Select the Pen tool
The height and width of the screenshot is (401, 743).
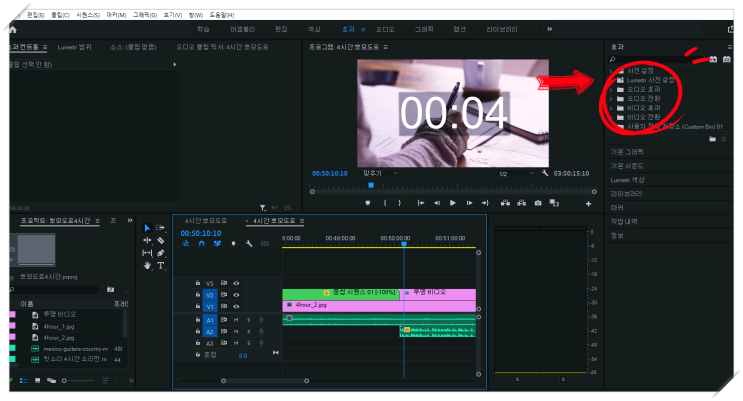tap(161, 253)
